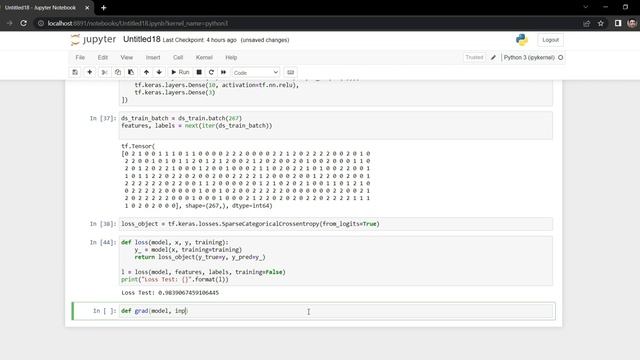Click the Last Checkpoint text

click(200, 40)
